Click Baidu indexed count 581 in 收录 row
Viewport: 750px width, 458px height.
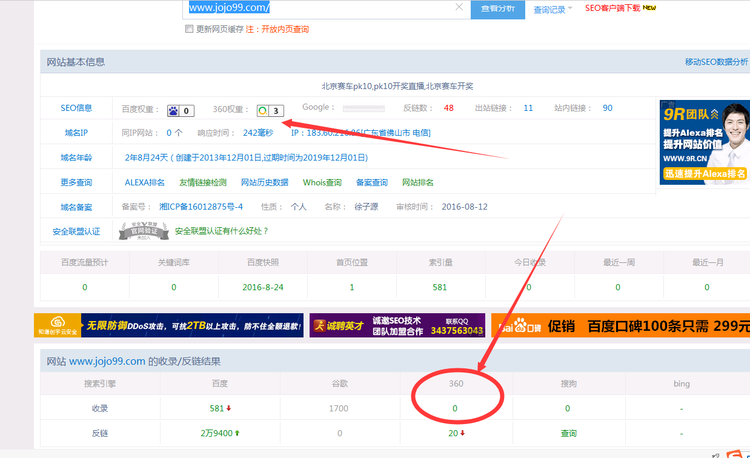(x=217, y=408)
